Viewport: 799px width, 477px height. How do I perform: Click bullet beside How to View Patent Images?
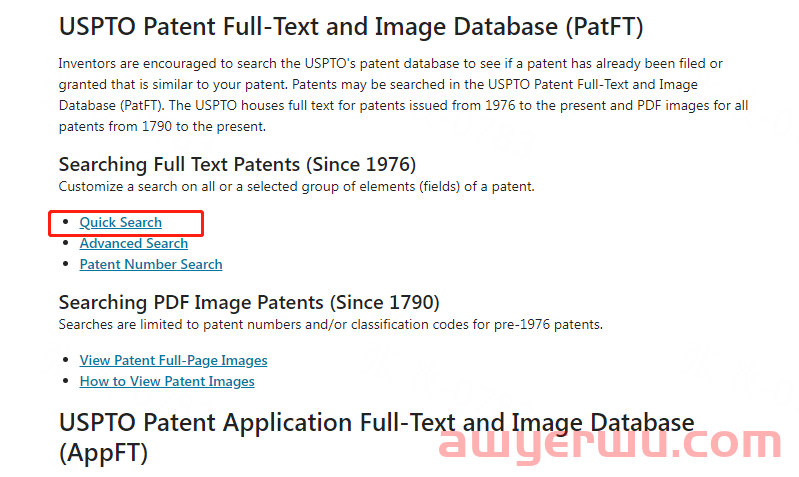tap(65, 381)
